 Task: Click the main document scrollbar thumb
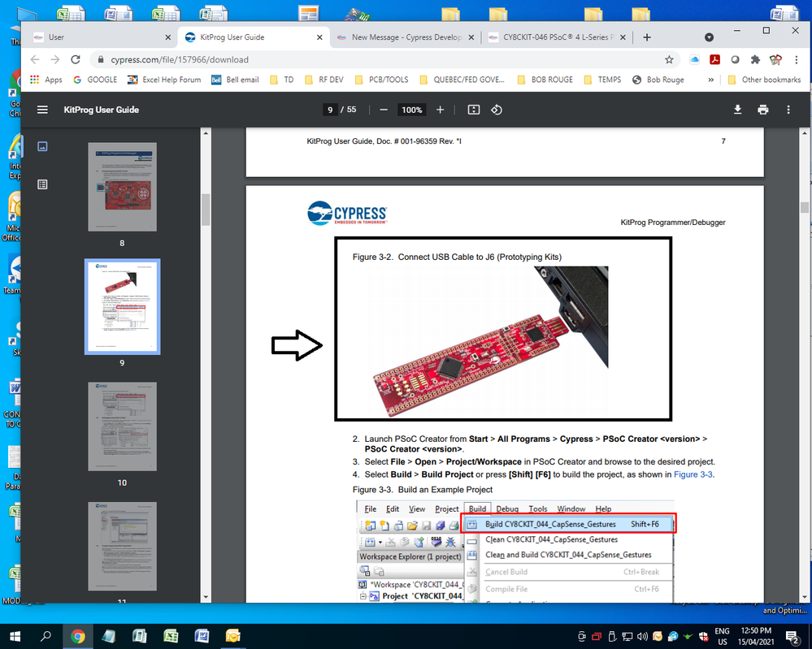(804, 207)
